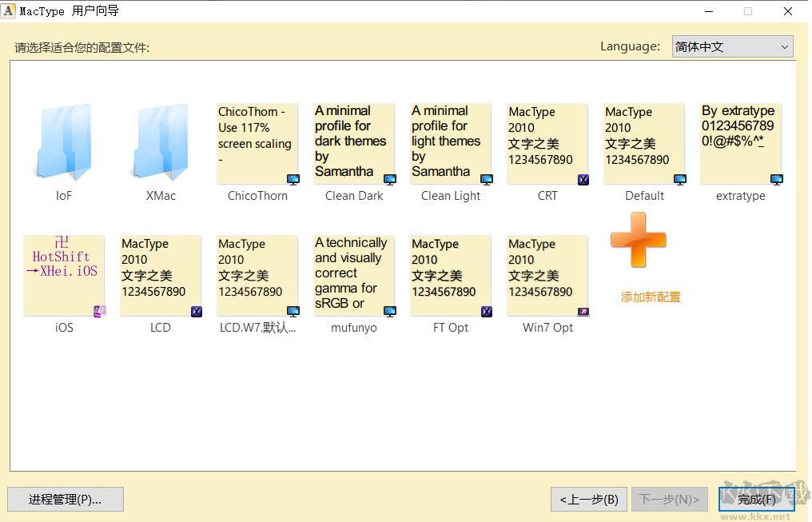Open 进程管理(P)... process manager
The width and height of the screenshot is (812, 522).
pyautogui.click(x=66, y=499)
